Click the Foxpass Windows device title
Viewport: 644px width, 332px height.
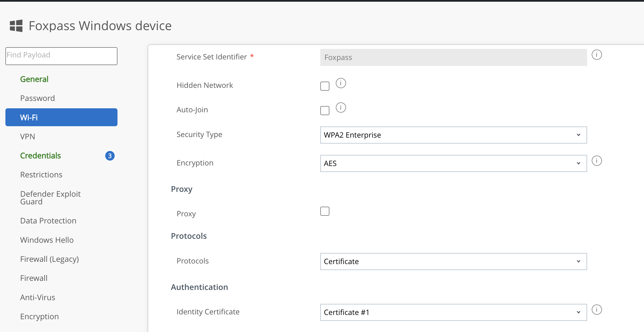pyautogui.click(x=100, y=26)
